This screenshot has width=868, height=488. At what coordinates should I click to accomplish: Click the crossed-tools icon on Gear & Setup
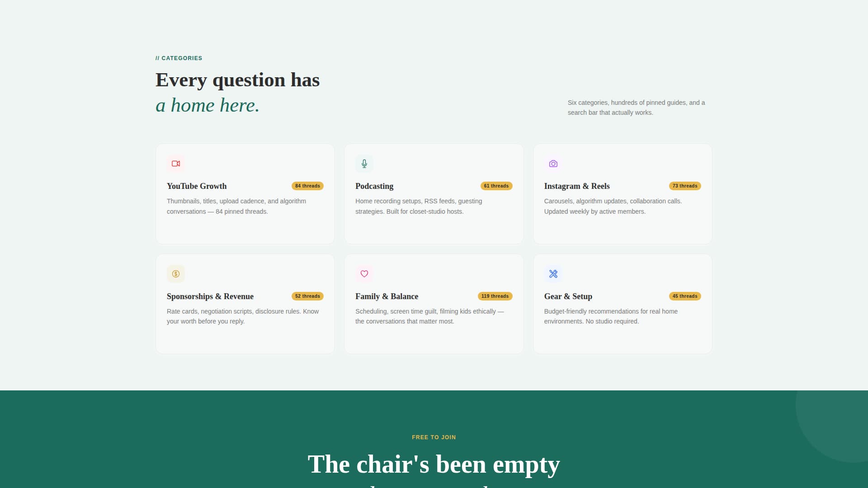pyautogui.click(x=553, y=274)
